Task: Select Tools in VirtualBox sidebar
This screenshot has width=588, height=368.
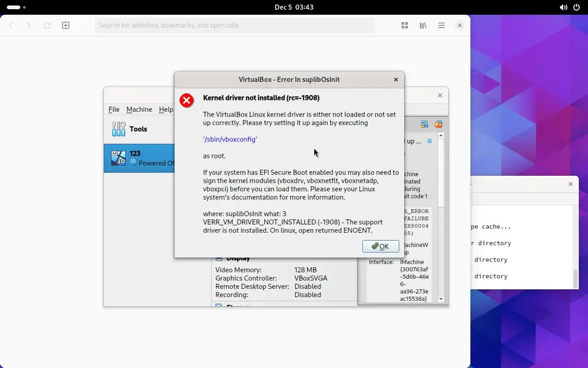Action: pyautogui.click(x=139, y=129)
